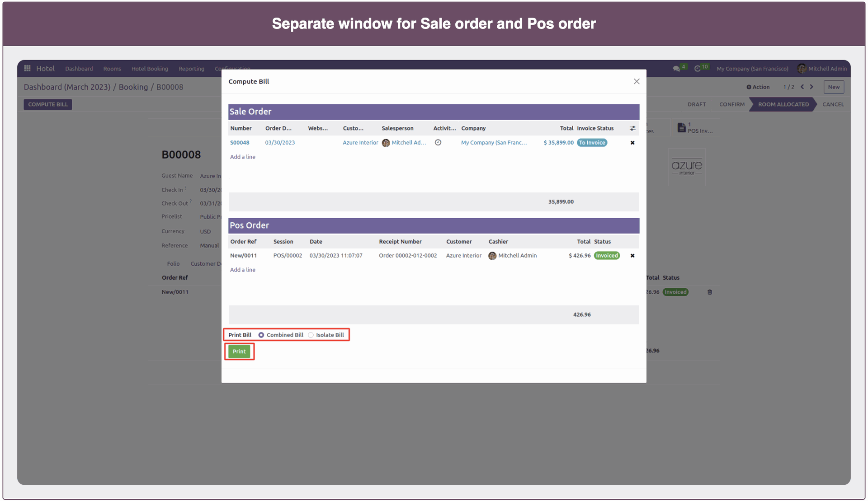Click $ 426.96 total in Pos Order row
The width and height of the screenshot is (868, 501).
(580, 256)
